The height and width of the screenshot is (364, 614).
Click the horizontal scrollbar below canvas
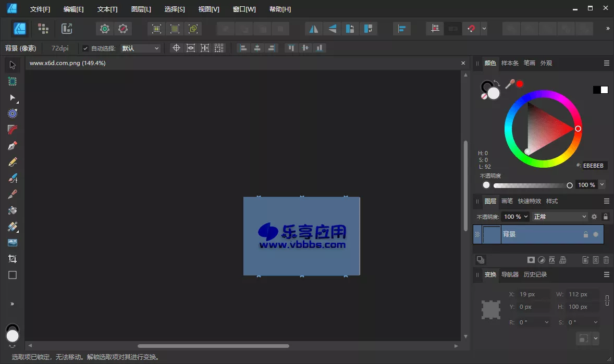click(x=214, y=345)
